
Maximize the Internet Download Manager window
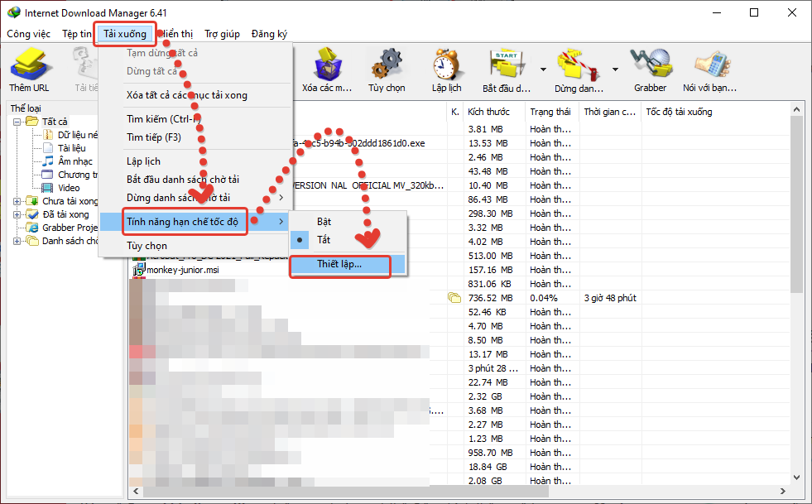coord(754,12)
